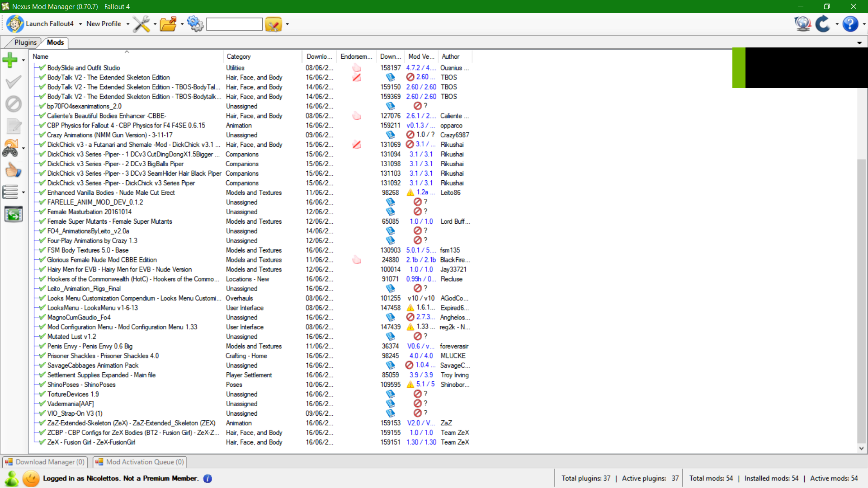Select the Looks Menu Customization Compendium row

pyautogui.click(x=252, y=298)
